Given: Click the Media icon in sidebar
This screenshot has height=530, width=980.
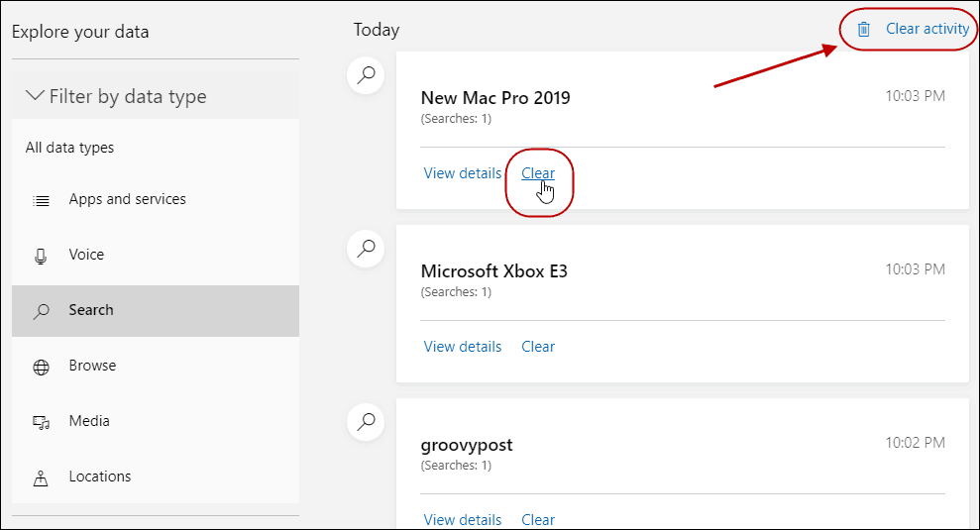Looking at the screenshot, I should (x=42, y=422).
